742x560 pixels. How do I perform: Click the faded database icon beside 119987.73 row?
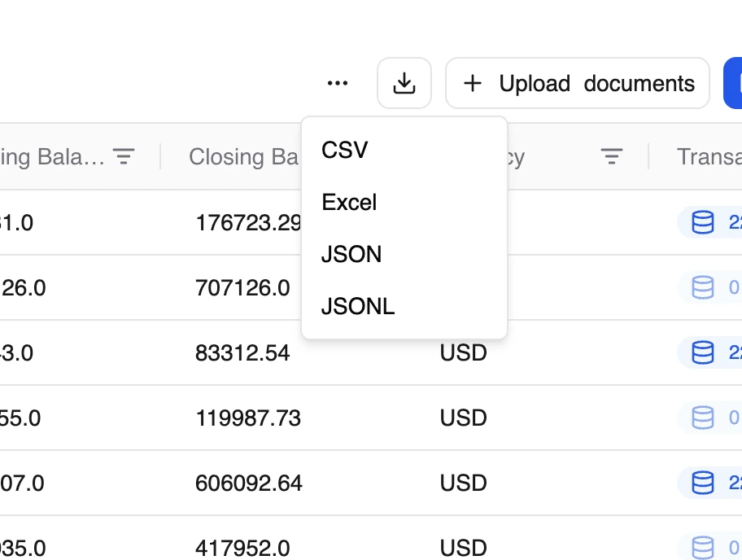click(x=702, y=418)
